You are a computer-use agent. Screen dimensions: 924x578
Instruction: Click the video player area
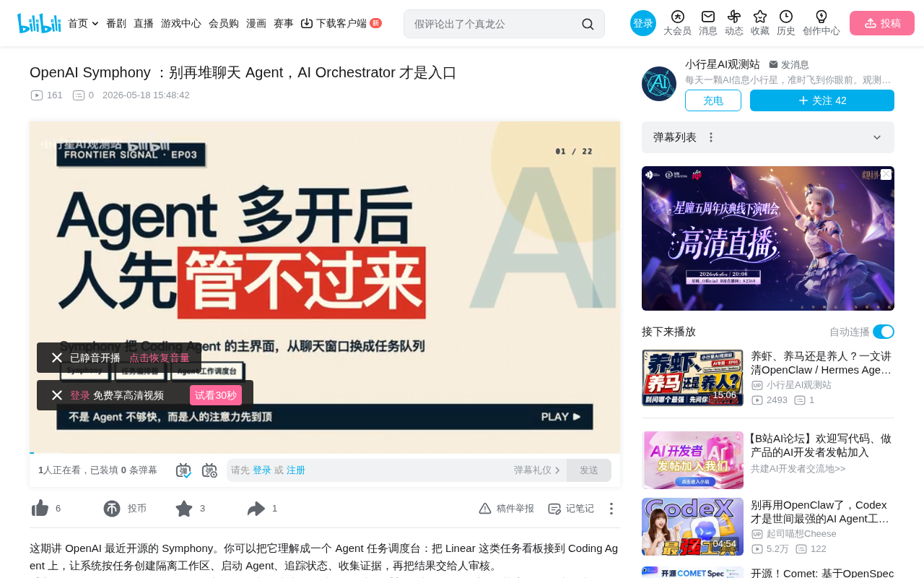click(x=325, y=288)
